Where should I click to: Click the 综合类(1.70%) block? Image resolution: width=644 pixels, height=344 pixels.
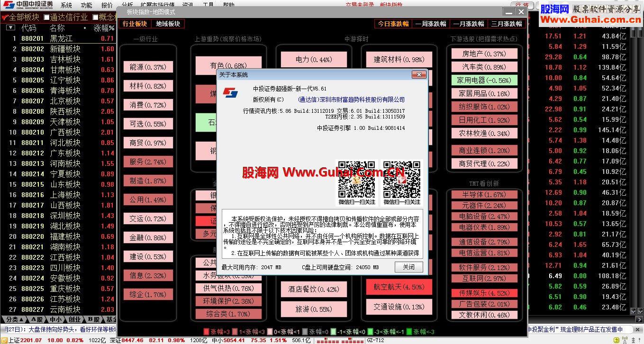click(228, 314)
